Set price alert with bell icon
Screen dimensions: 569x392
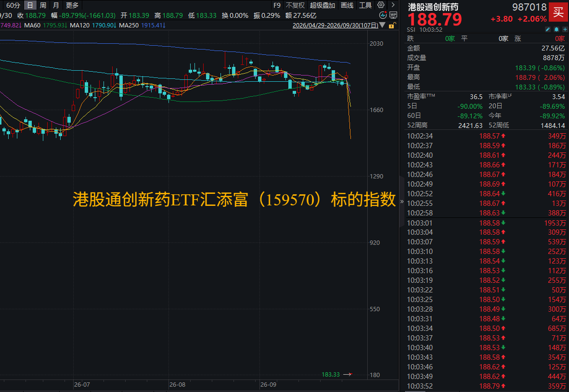556,29
